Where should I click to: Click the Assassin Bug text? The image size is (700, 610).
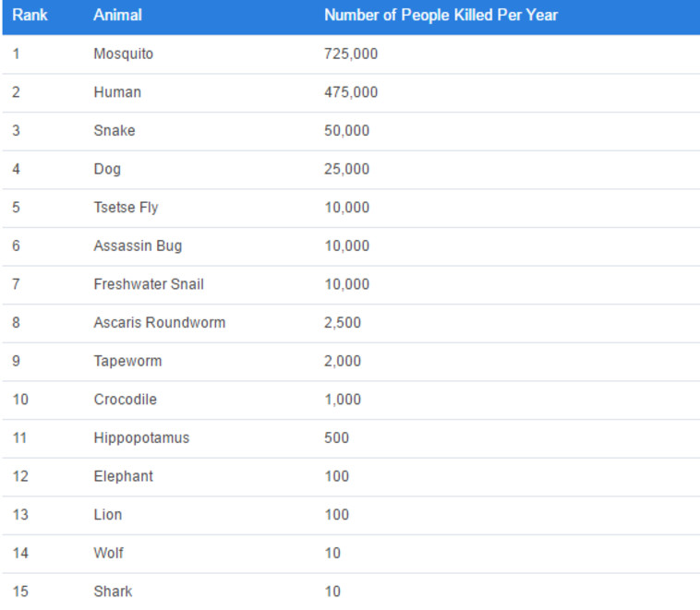pyautogui.click(x=138, y=246)
